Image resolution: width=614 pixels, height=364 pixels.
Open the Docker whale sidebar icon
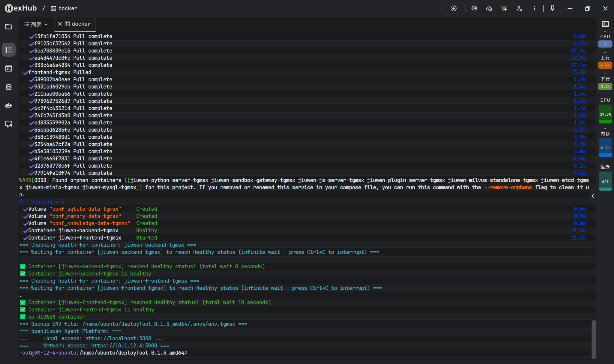[x=9, y=106]
